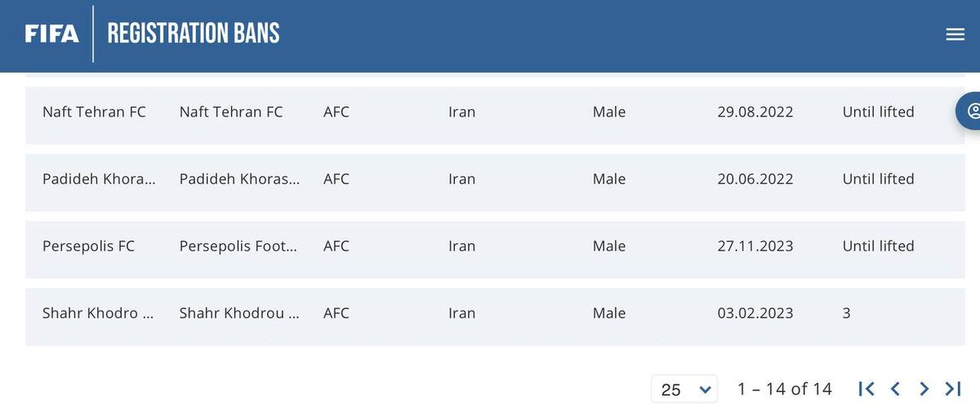Click the 27.11.2023 date for Persepolis
980x417 pixels.
pyautogui.click(x=755, y=246)
